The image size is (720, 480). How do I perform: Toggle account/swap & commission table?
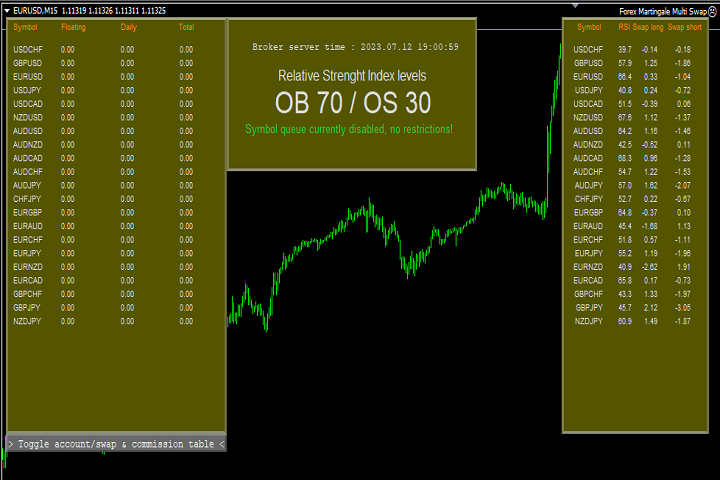pos(116,443)
